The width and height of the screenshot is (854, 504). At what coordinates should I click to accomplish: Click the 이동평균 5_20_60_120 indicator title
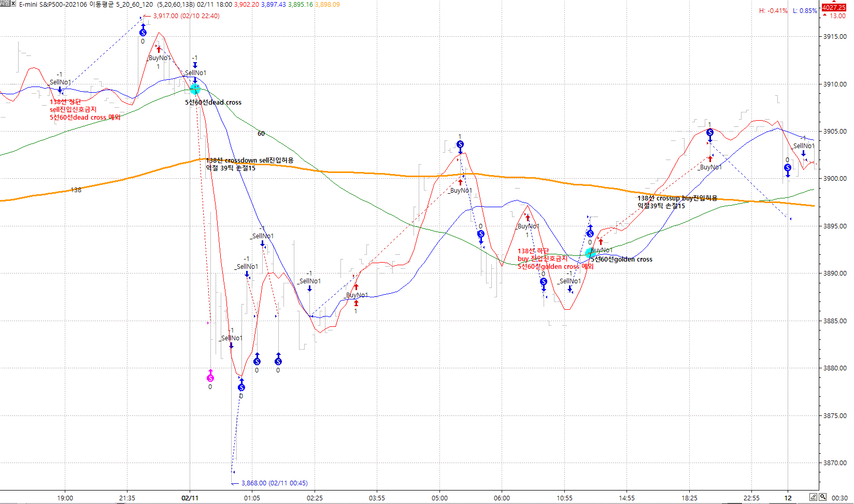(x=121, y=5)
